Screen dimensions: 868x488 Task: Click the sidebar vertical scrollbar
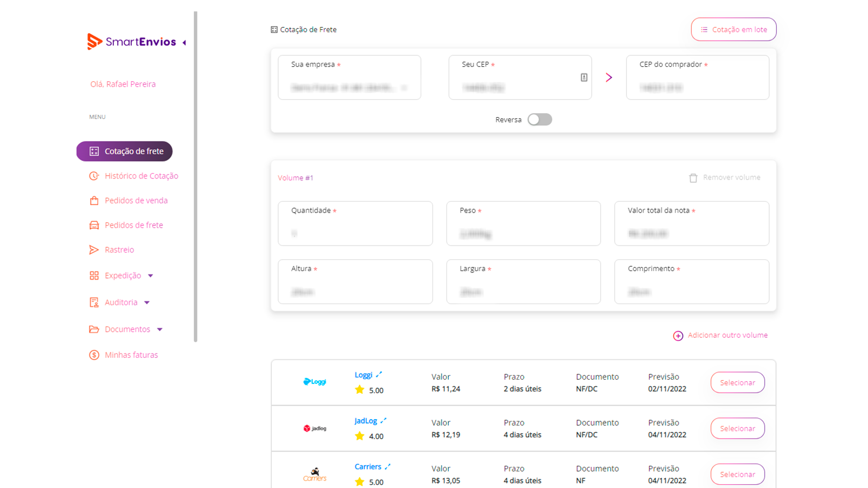[x=195, y=177]
